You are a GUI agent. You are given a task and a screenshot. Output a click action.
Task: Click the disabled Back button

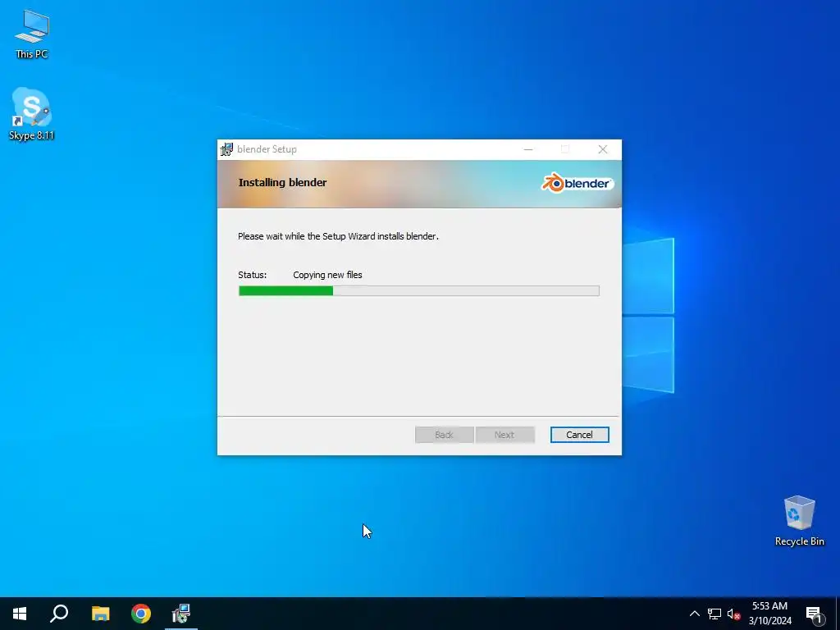point(444,435)
